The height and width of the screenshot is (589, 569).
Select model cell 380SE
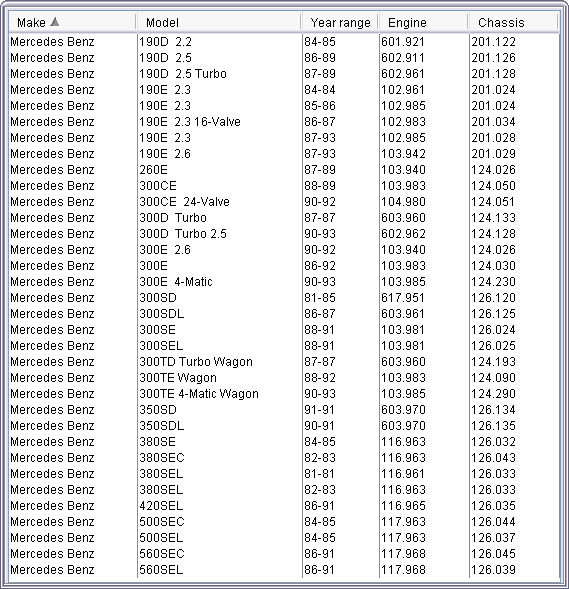[157, 442]
